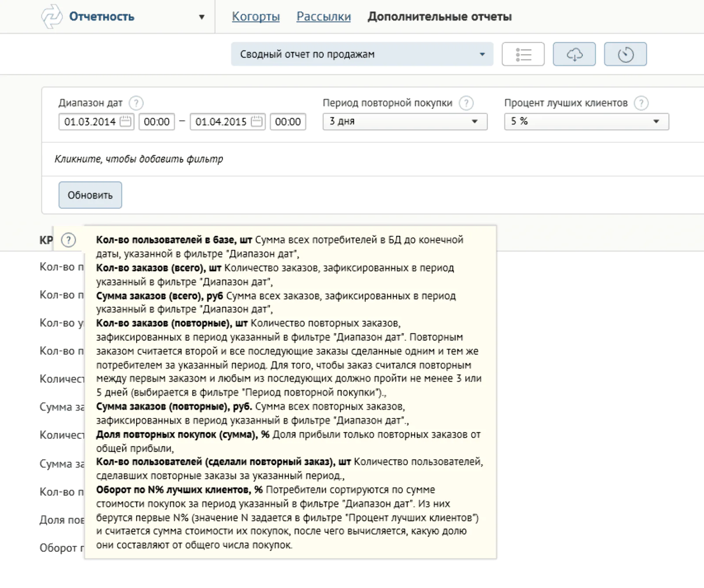This screenshot has height=588, width=704.
Task: Click the KPI help question mark icon
Action: point(68,240)
